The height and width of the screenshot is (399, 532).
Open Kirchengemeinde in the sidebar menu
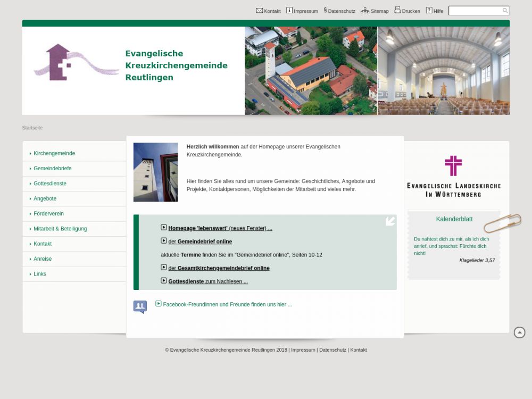54,153
